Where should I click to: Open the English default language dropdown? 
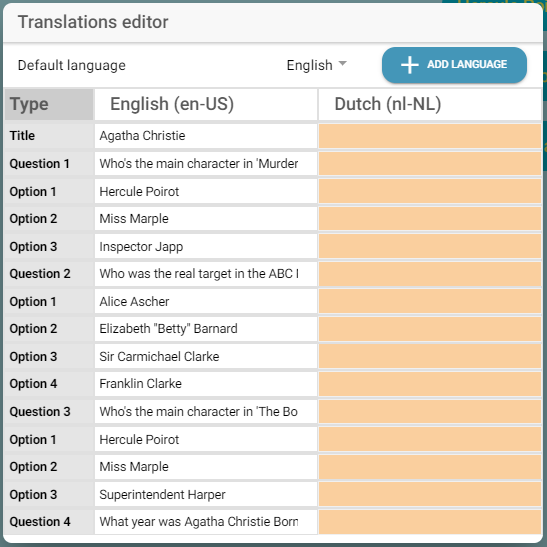(316, 65)
